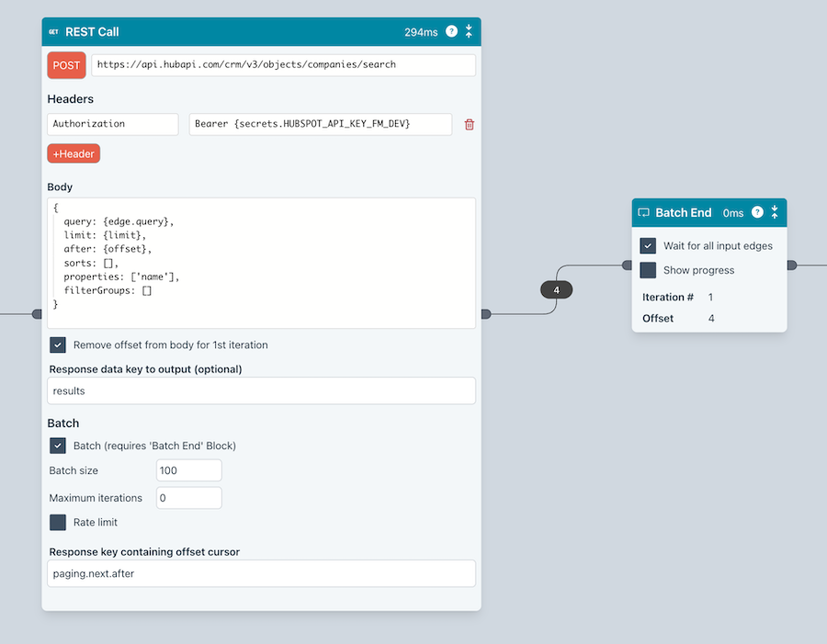The image size is (827, 644).
Task: Click the Batch size input field
Action: (188, 470)
